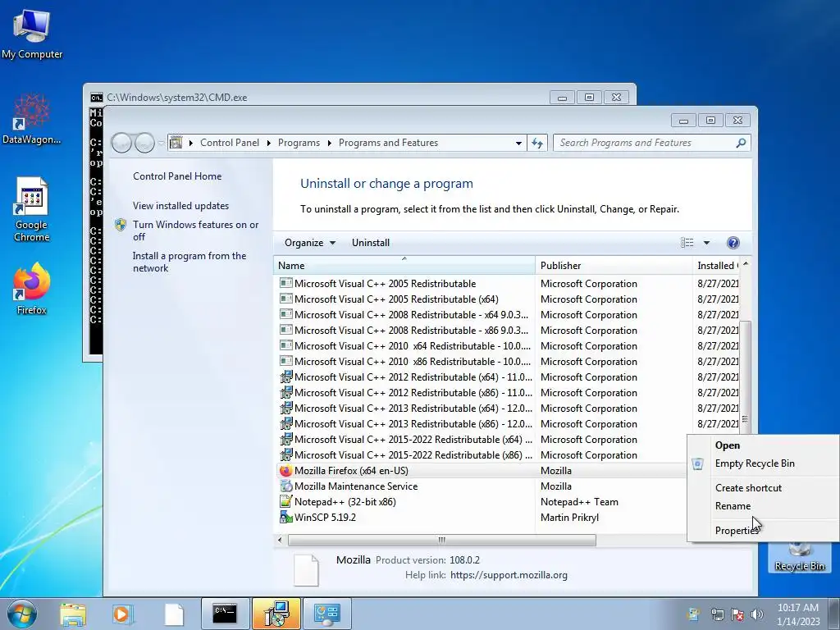Open Windows Explorer from the taskbar
This screenshot has width=840, height=630.
pyautogui.click(x=73, y=614)
